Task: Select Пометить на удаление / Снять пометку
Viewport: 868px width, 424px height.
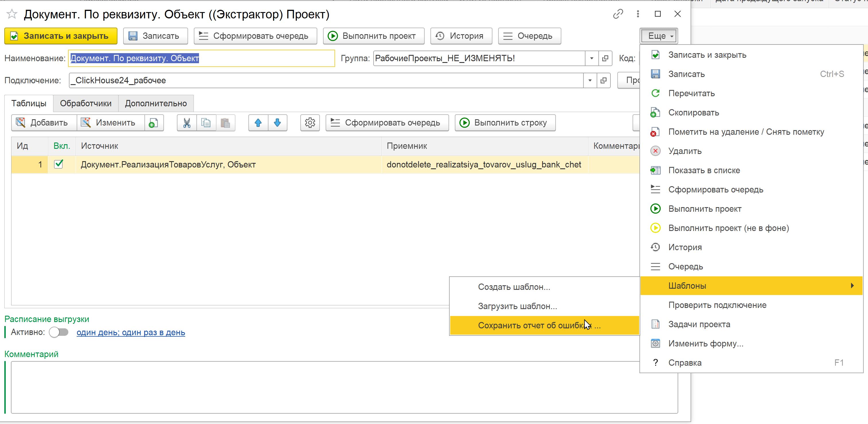Action: coord(751,132)
